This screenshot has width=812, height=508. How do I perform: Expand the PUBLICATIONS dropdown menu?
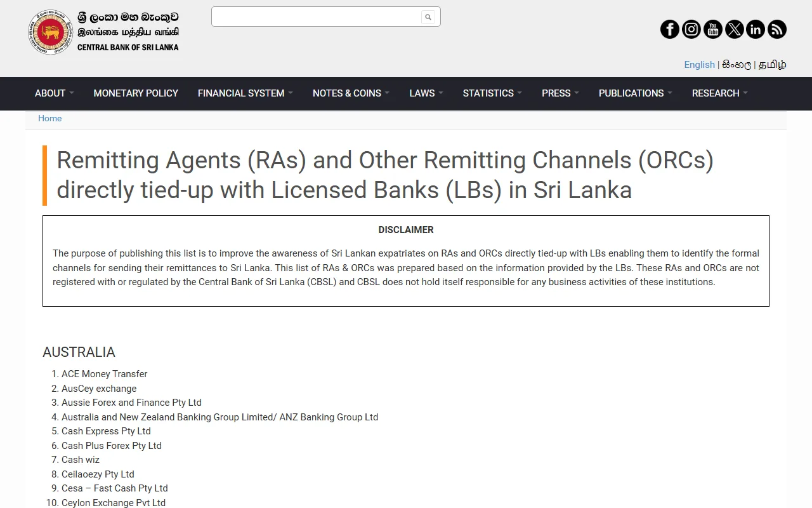point(636,93)
